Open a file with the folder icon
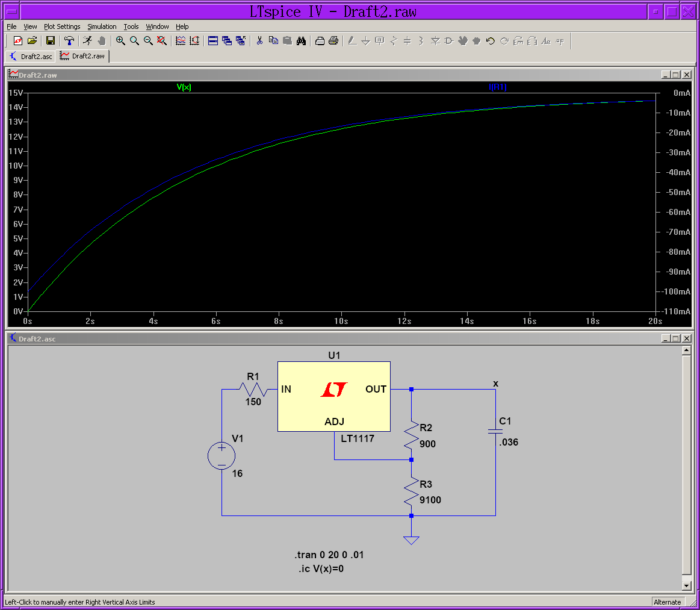Viewport: 700px width, 610px height. tap(32, 41)
